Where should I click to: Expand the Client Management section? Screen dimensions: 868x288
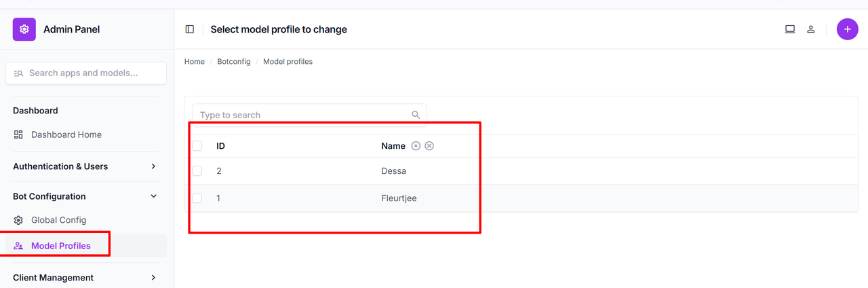pyautogui.click(x=153, y=278)
